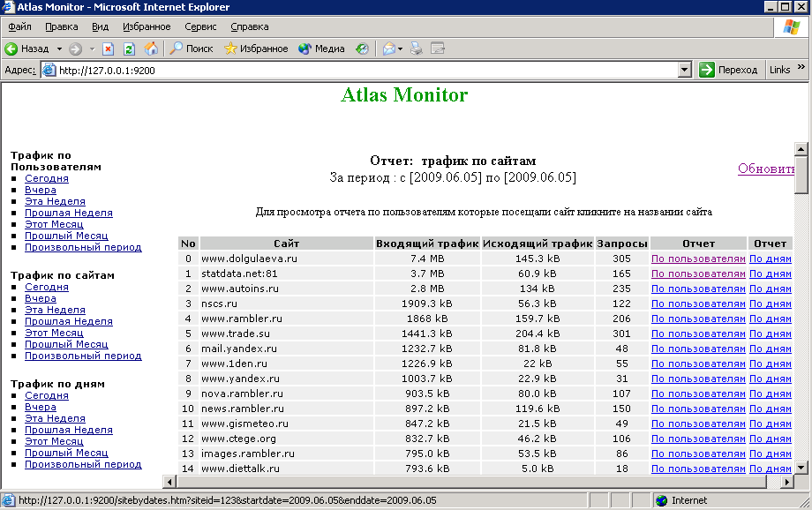Go to Home page icon
This screenshot has width=812, height=510.
pyautogui.click(x=151, y=49)
